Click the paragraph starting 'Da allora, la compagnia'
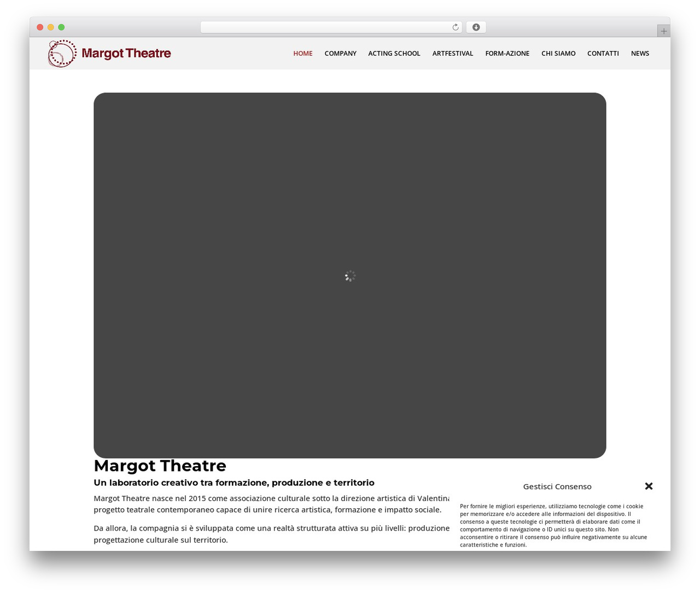 pyautogui.click(x=271, y=534)
